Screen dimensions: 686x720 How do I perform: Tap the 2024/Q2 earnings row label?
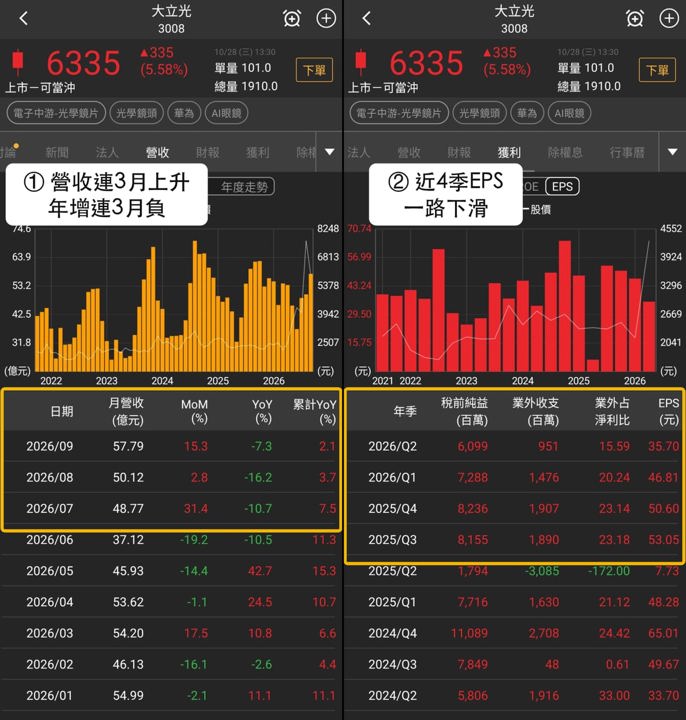[x=393, y=696]
